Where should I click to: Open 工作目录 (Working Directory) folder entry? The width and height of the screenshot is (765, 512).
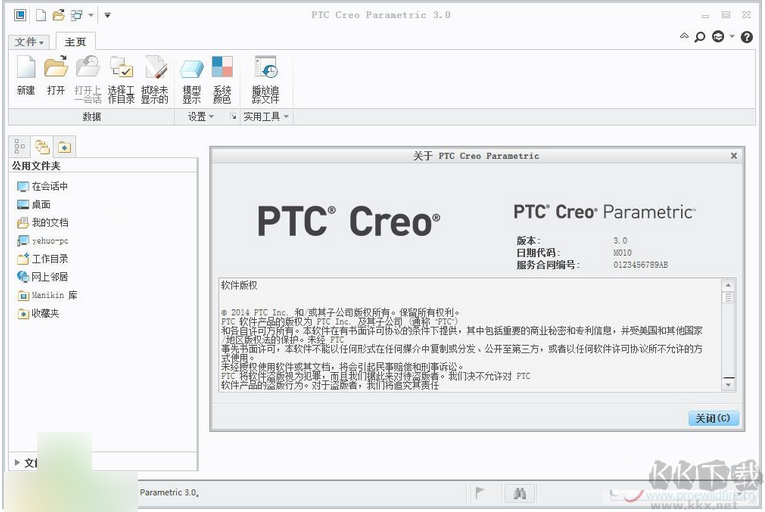pyautogui.click(x=48, y=258)
